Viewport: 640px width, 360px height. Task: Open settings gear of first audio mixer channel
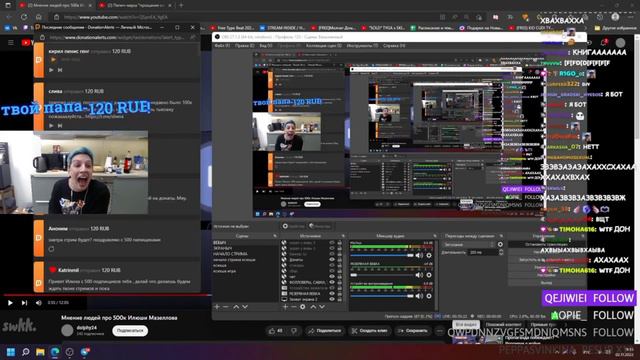tap(429, 256)
